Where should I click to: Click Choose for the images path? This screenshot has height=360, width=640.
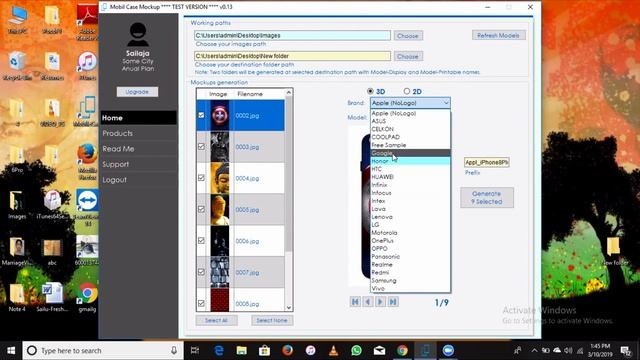(408, 36)
